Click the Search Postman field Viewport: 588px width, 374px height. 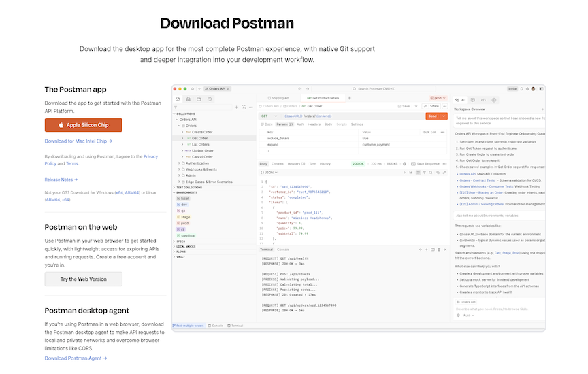coord(375,89)
